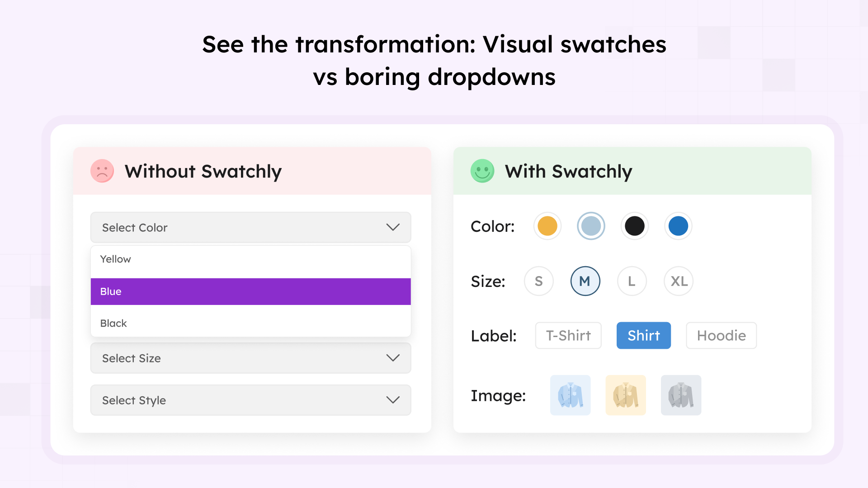Image resolution: width=868 pixels, height=488 pixels.
Task: Click the Hoodie label button
Action: (x=721, y=335)
